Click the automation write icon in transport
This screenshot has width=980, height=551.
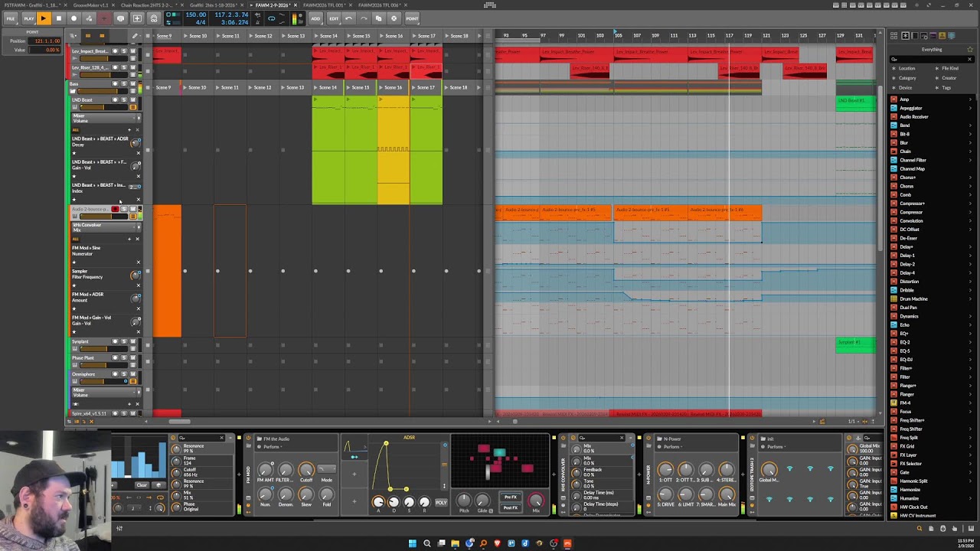click(x=89, y=18)
